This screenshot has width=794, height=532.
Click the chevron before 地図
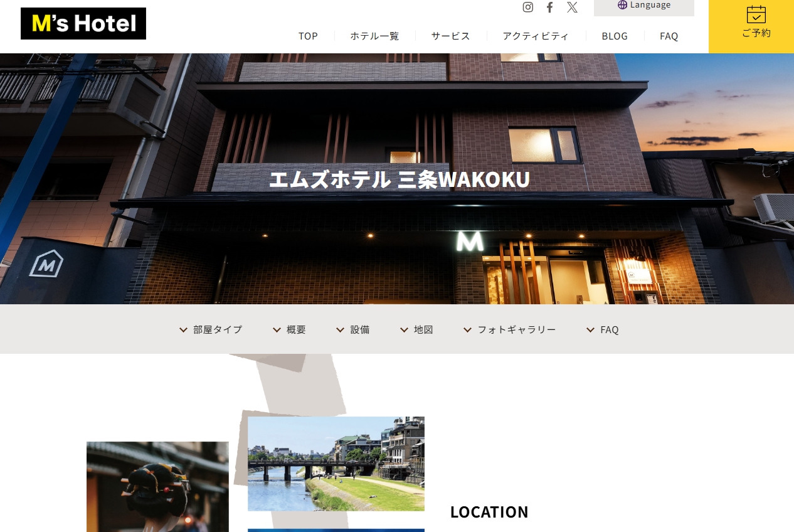(x=404, y=329)
